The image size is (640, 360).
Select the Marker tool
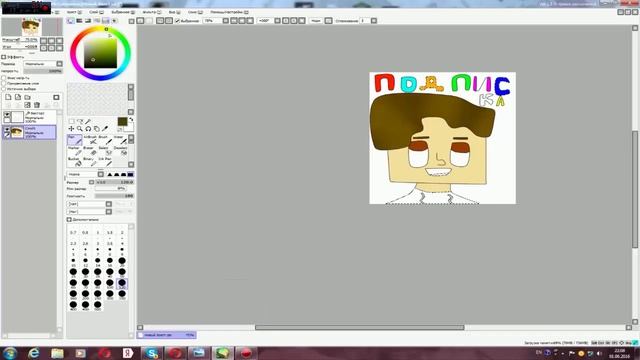pos(75,151)
